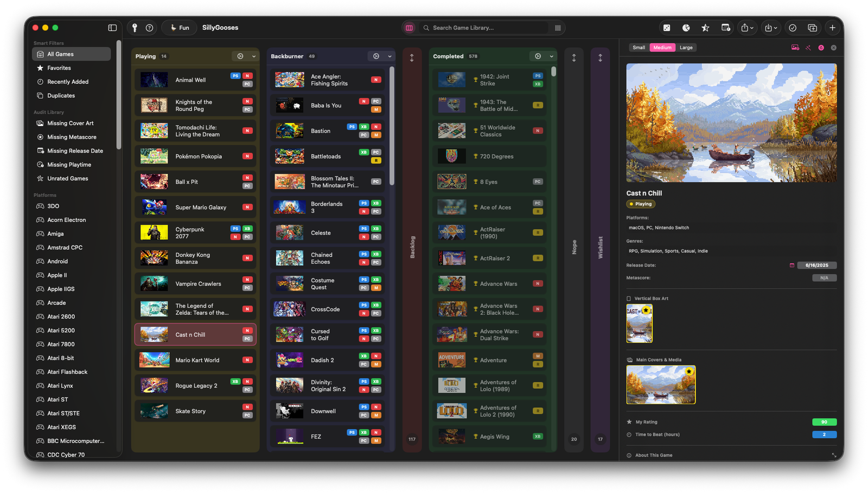Select the Large cover size tab

pos(686,48)
